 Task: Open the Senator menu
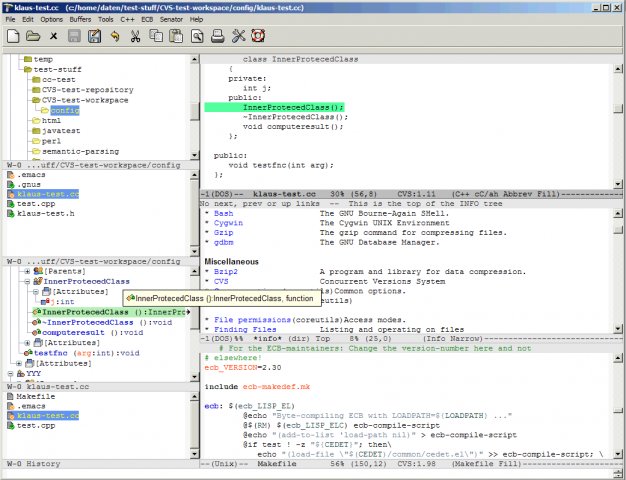click(x=173, y=19)
